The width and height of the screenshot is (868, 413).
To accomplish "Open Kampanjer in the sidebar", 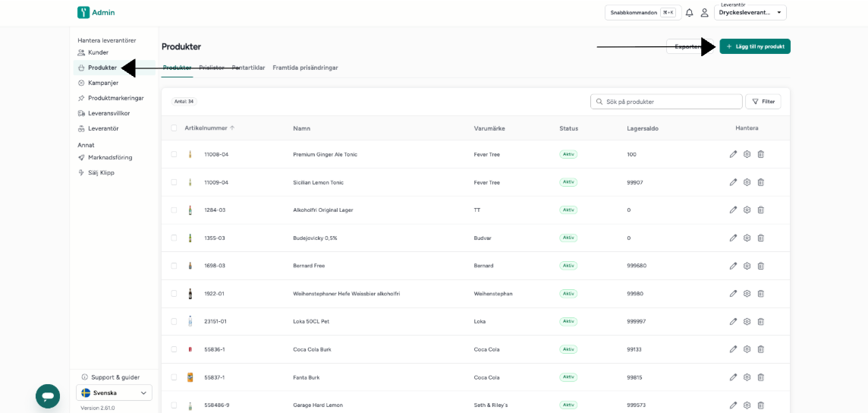I will 102,83.
